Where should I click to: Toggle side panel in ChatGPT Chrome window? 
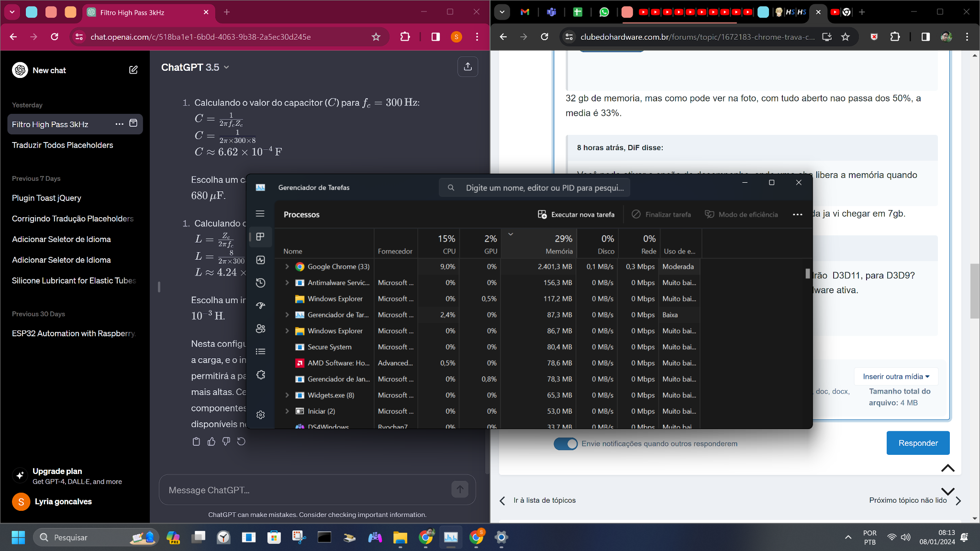[435, 37]
